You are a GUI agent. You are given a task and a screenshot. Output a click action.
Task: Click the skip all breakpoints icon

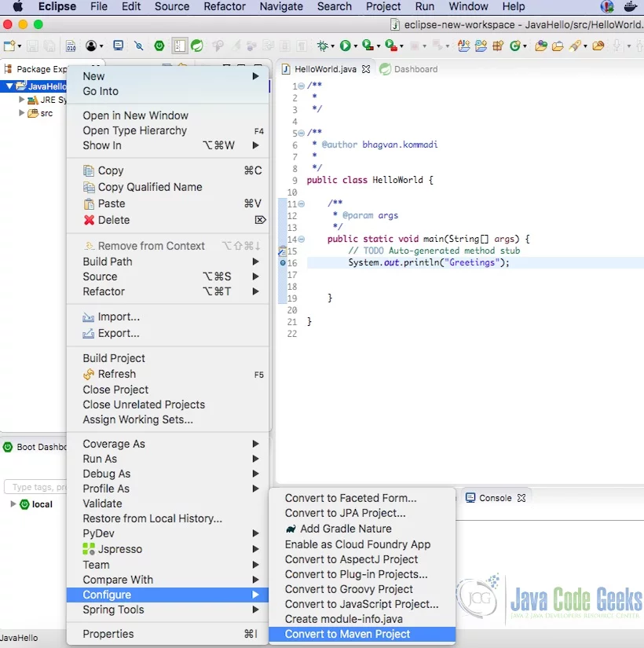coord(139,46)
